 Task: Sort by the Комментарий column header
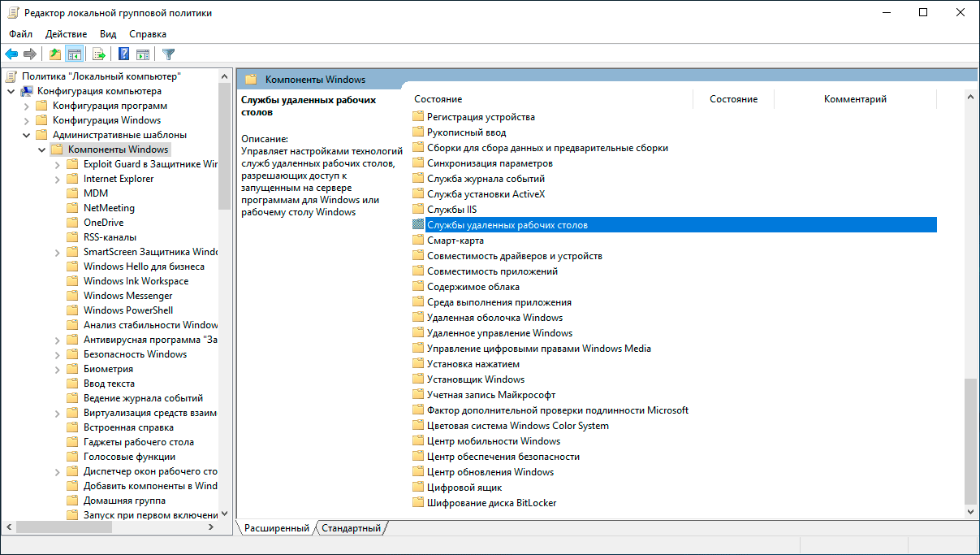pos(854,99)
